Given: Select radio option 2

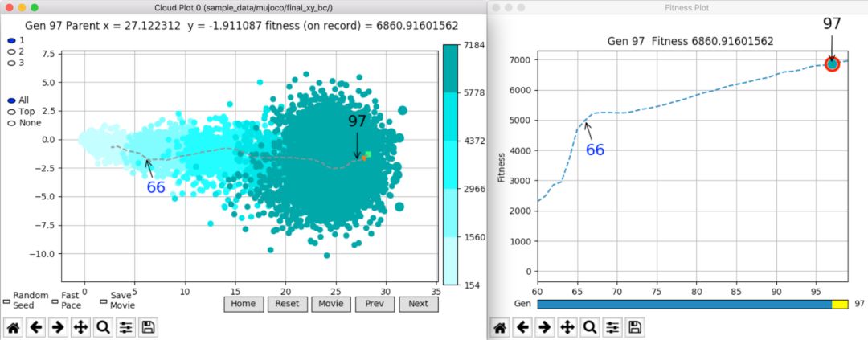Looking at the screenshot, I should 11,51.
